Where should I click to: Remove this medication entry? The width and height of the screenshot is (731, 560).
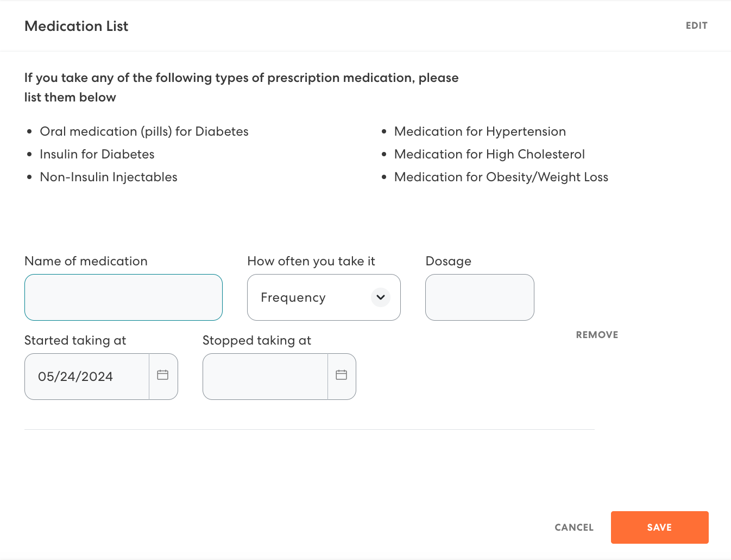tap(597, 335)
